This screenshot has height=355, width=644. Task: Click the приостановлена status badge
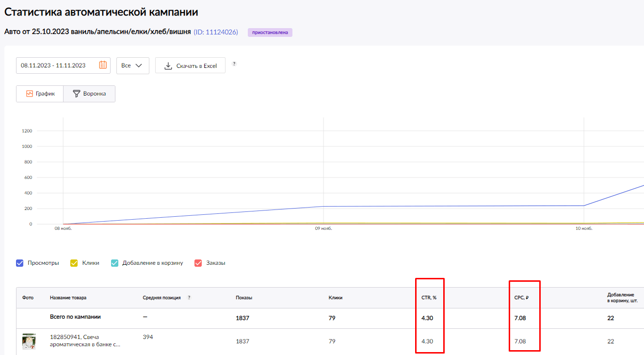pos(270,32)
